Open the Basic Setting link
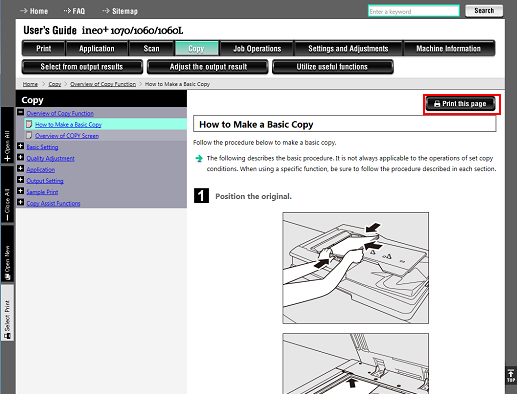Image resolution: width=517 pixels, height=394 pixels. (x=42, y=147)
